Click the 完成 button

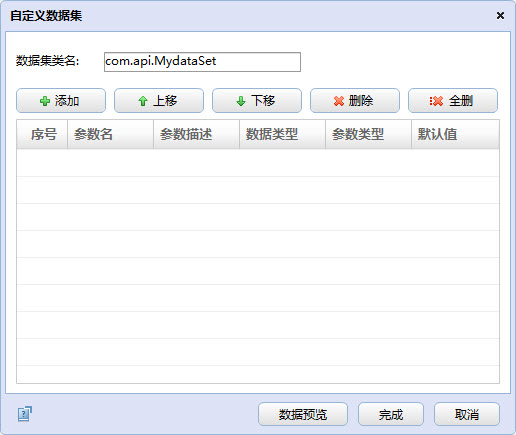tap(391, 414)
